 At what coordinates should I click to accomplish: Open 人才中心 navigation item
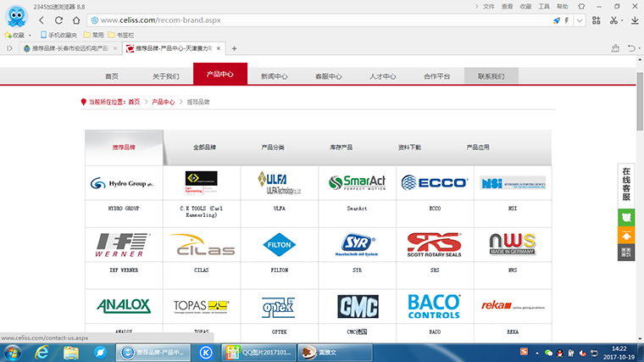pyautogui.click(x=383, y=76)
